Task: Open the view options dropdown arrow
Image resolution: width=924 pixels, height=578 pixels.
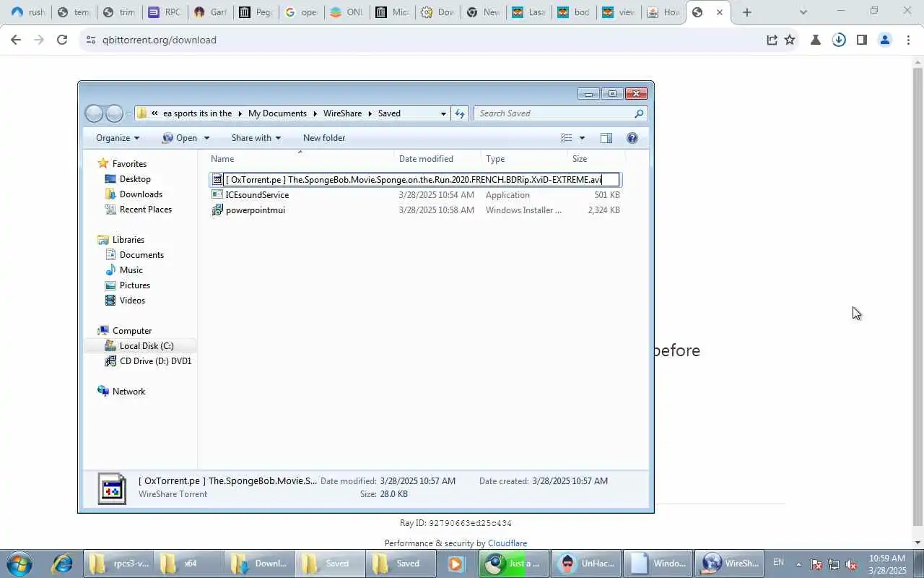Action: [x=582, y=138]
